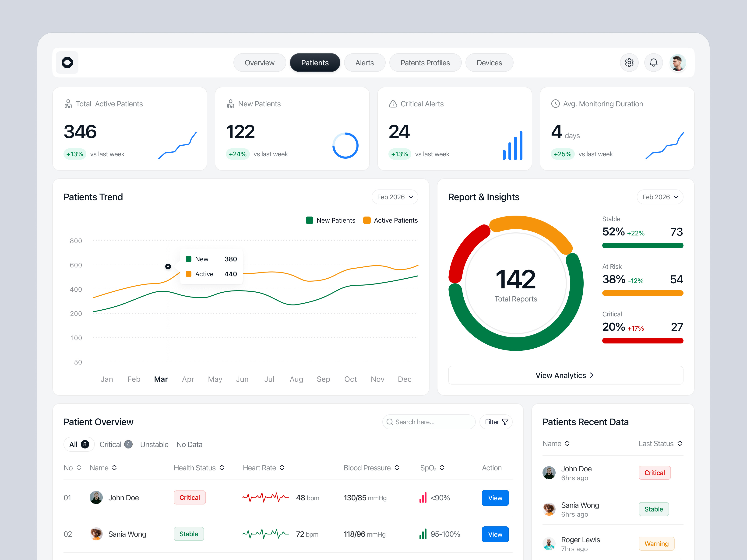This screenshot has width=747, height=560.
Task: Click the profile avatar at top right
Action: [678, 63]
